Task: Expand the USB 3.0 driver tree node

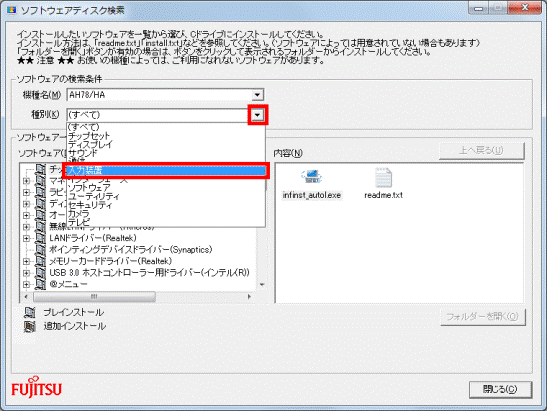Action: pos(26,273)
